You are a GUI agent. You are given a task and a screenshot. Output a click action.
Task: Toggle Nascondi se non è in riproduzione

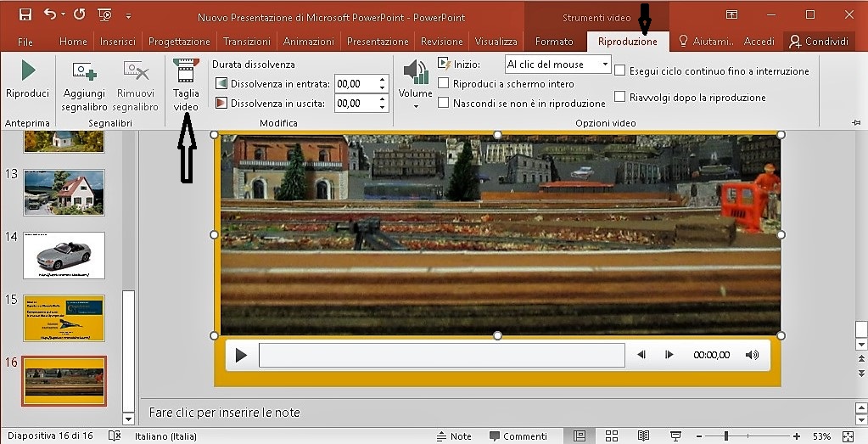(444, 103)
